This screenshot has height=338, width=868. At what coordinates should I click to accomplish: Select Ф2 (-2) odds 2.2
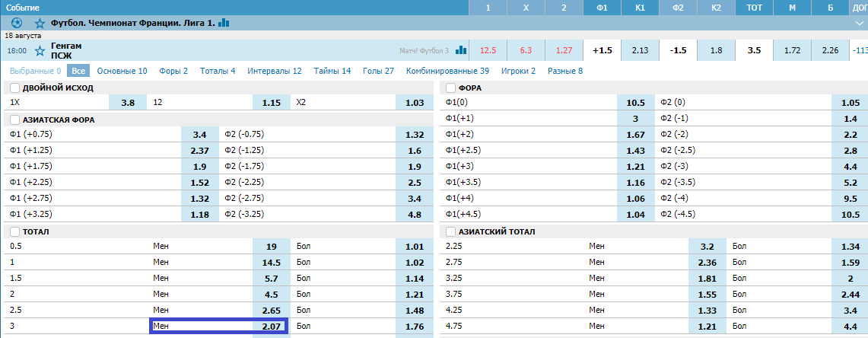tap(850, 135)
